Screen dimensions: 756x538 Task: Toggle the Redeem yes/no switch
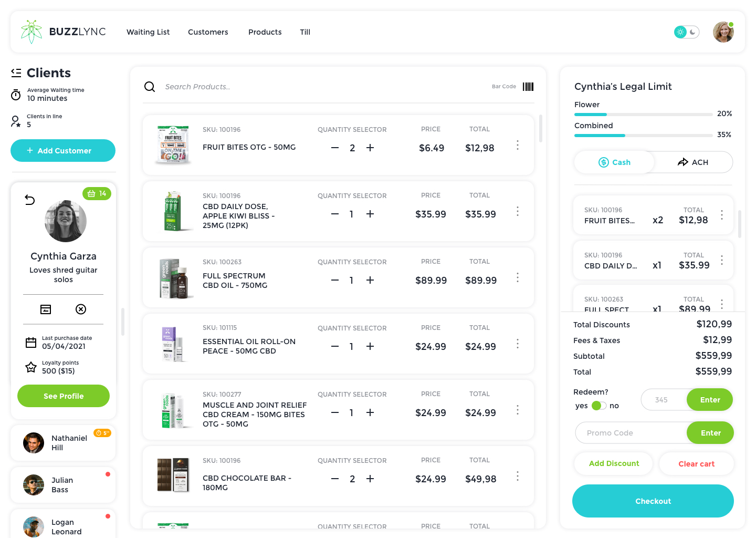point(598,406)
